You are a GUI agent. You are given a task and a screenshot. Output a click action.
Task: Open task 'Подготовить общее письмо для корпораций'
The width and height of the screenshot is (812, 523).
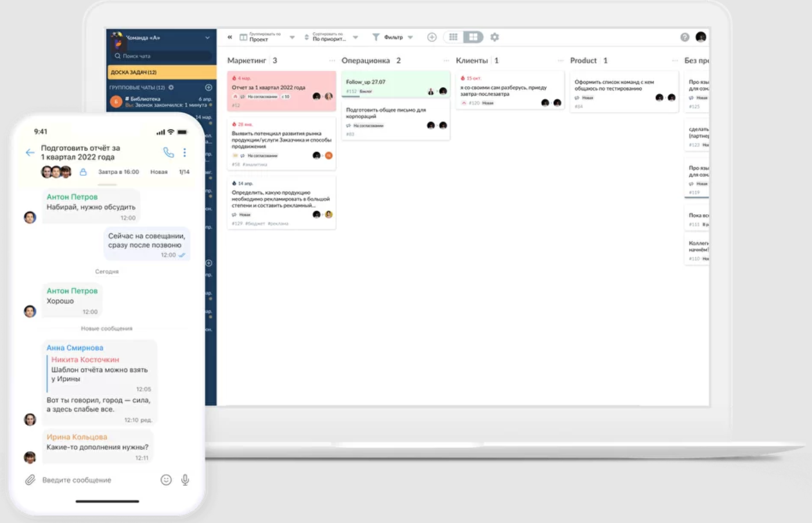395,121
